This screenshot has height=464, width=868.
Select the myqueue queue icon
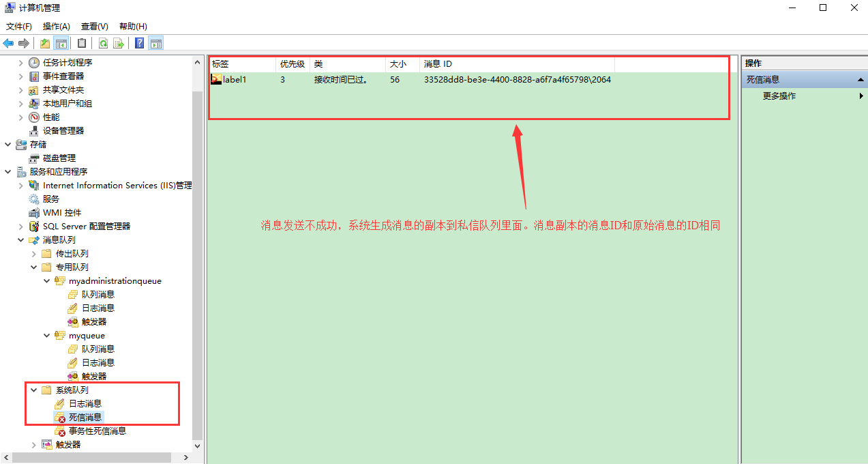pos(60,335)
